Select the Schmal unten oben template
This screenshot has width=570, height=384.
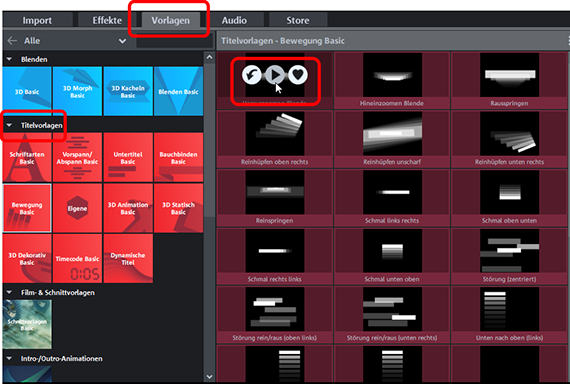pyautogui.click(x=392, y=256)
